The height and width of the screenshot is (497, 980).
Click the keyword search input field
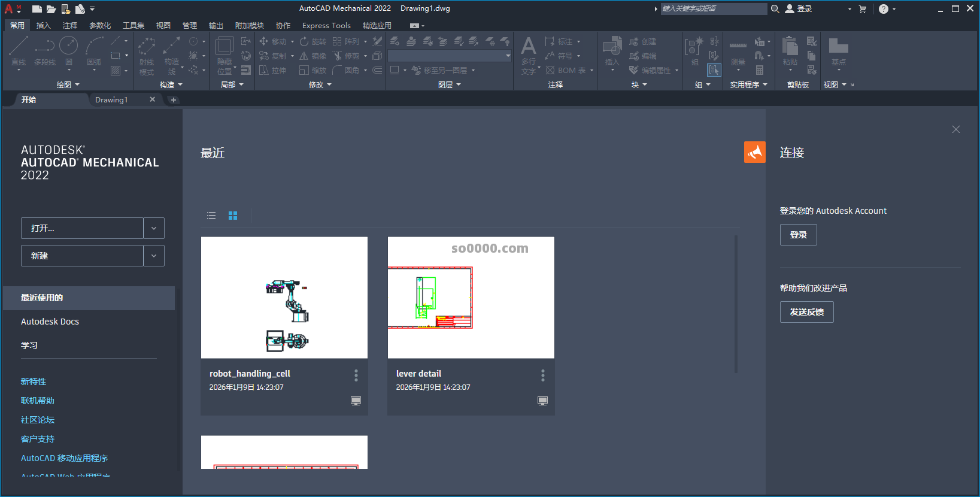(712, 9)
